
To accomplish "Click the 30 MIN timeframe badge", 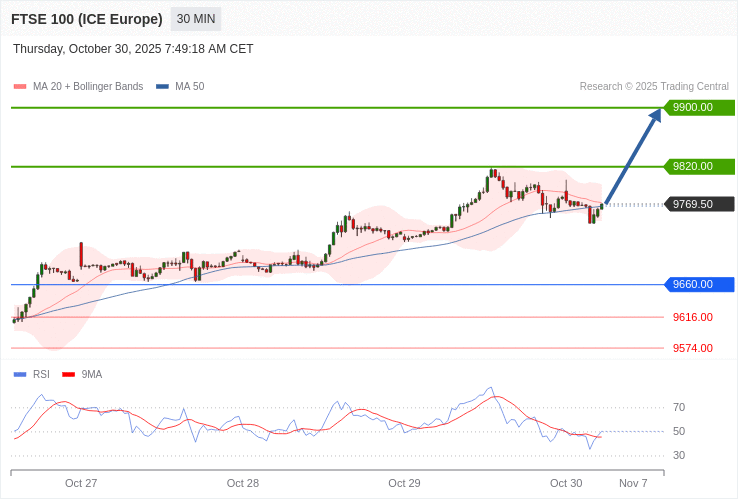I will coord(196,19).
